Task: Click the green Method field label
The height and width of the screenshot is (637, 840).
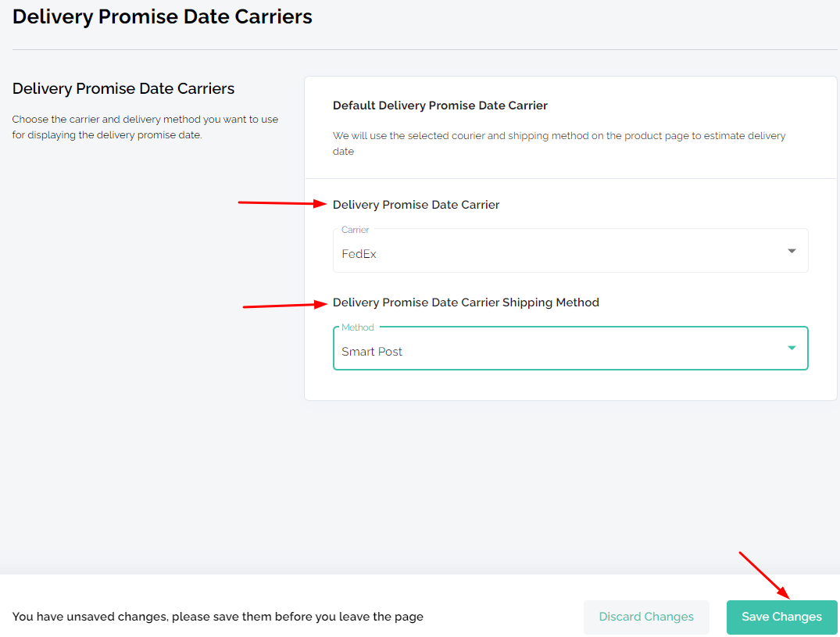Action: point(357,327)
